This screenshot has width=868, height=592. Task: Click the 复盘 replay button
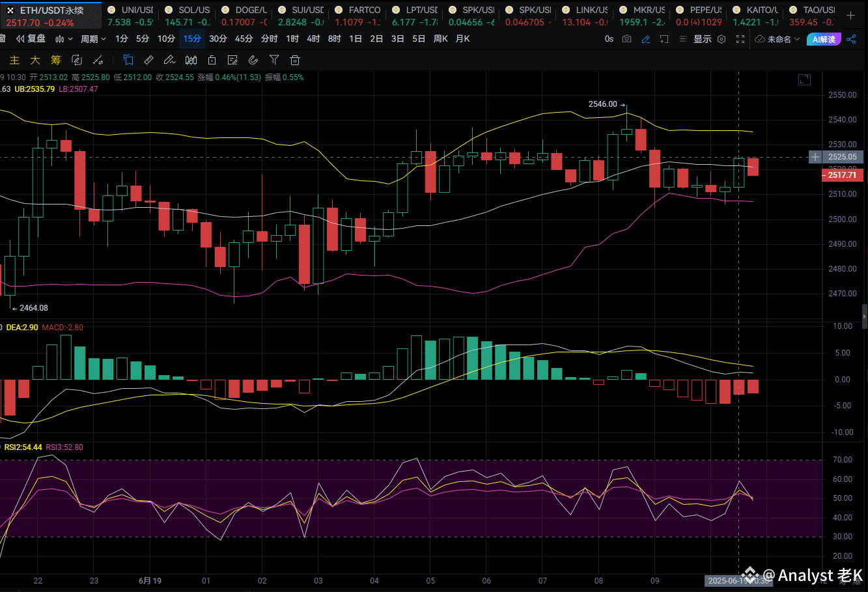(x=31, y=39)
